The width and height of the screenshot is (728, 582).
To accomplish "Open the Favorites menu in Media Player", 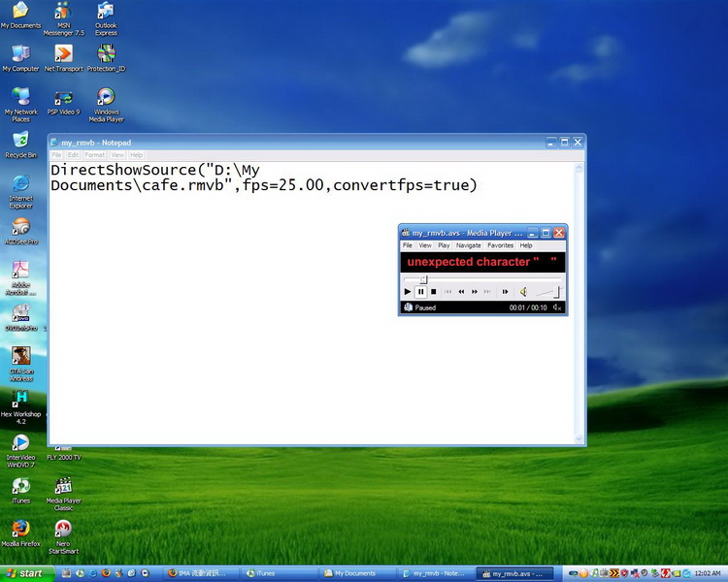I will [x=500, y=246].
